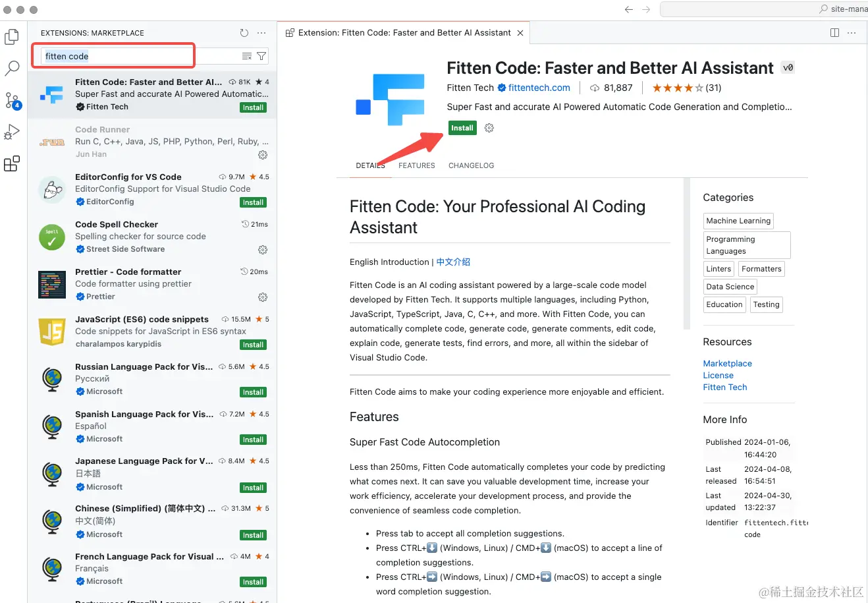The height and width of the screenshot is (603, 868).
Task: Click Fitten Tech publisher name in header
Action: (470, 88)
